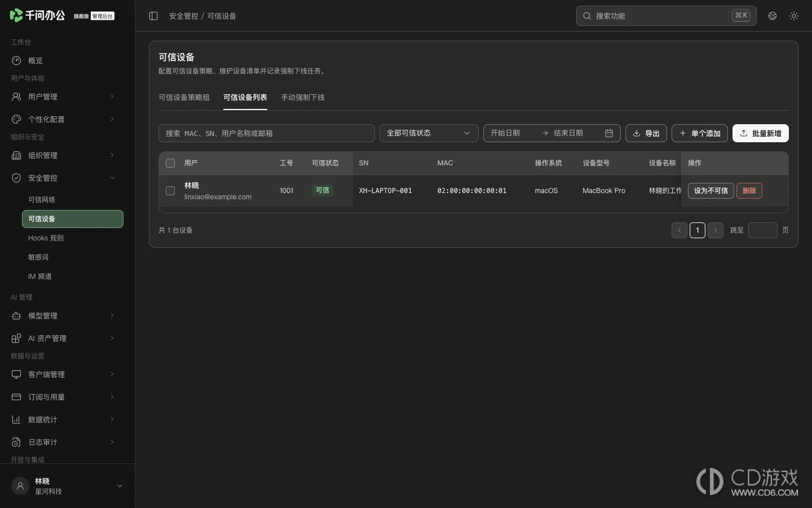
Task: Click MAC value 02:00:00:00:00:01
Action: pos(472,191)
